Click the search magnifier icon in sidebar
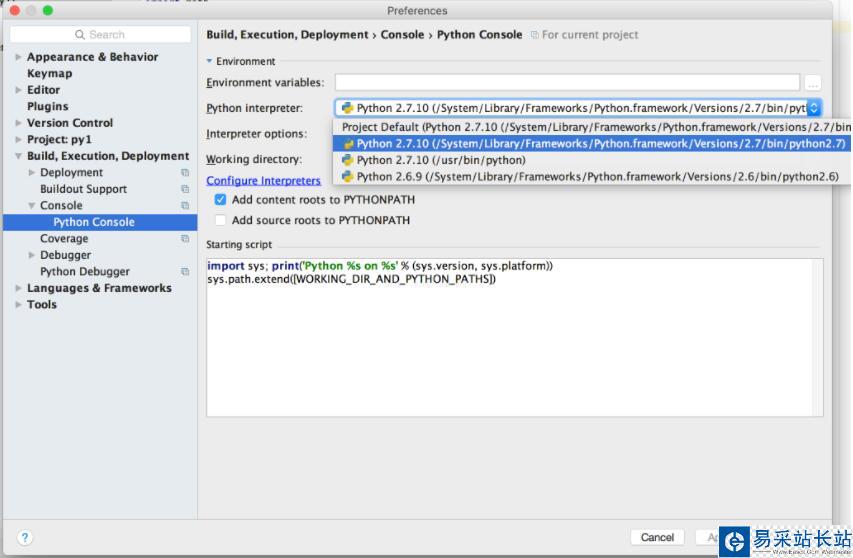Screen dimensions: 853x558 click(80, 35)
